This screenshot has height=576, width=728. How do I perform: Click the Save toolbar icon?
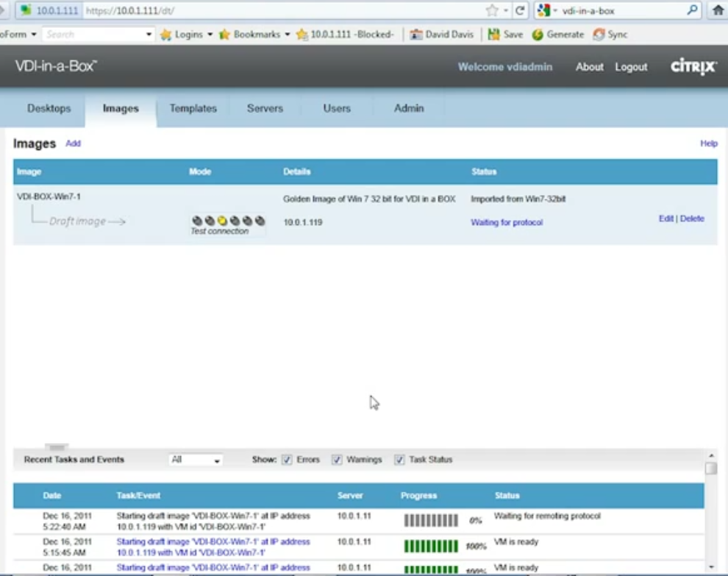tap(493, 35)
